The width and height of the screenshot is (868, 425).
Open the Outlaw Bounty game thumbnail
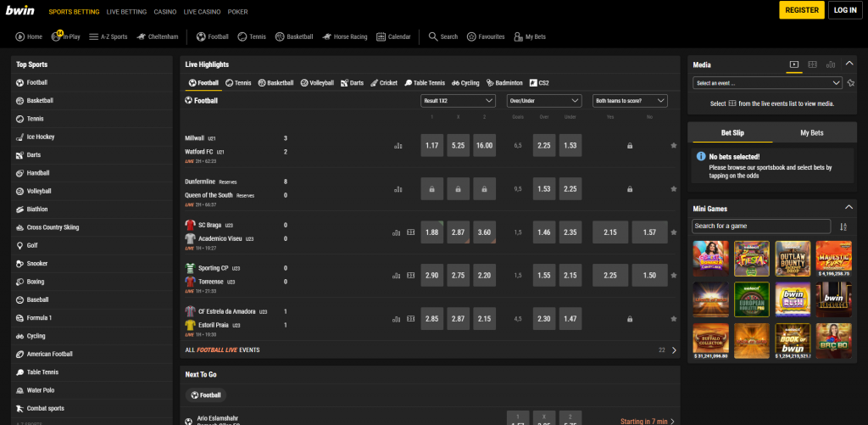click(793, 259)
